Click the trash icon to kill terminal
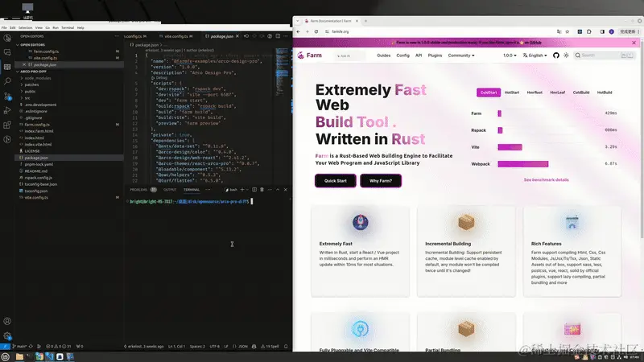 click(262, 190)
